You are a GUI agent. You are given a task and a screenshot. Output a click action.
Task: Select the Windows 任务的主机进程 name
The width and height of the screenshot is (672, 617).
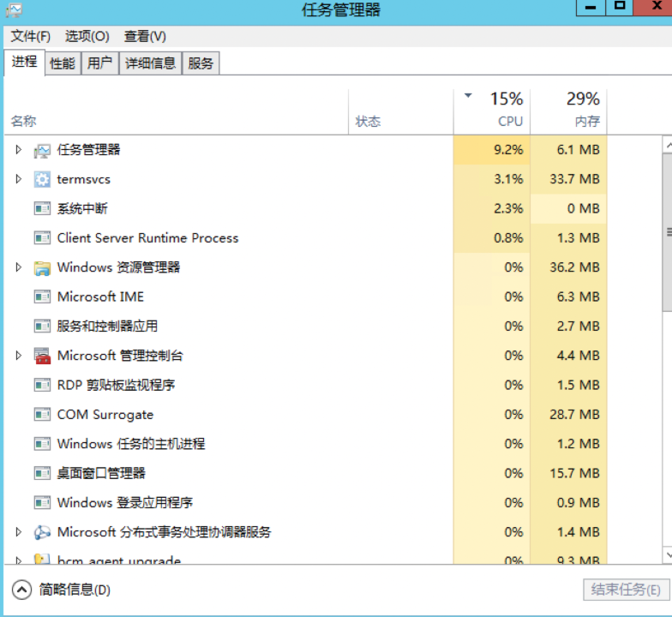click(x=131, y=444)
